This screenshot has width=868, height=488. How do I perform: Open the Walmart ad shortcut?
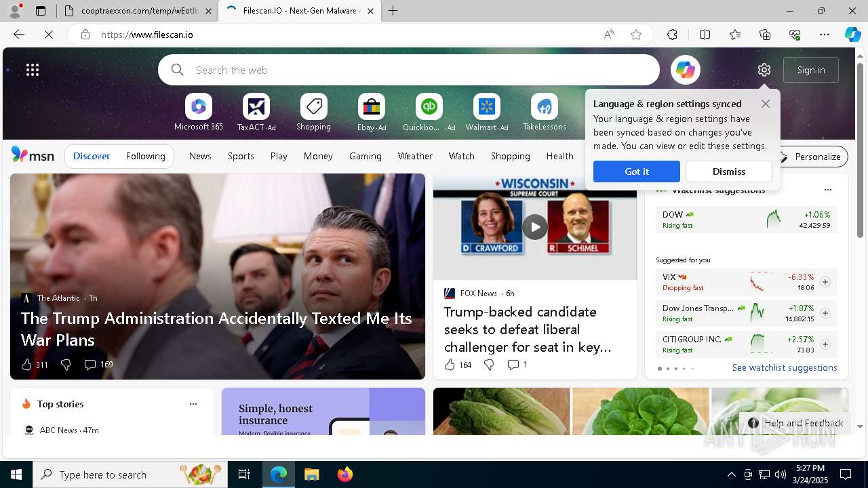(x=487, y=113)
